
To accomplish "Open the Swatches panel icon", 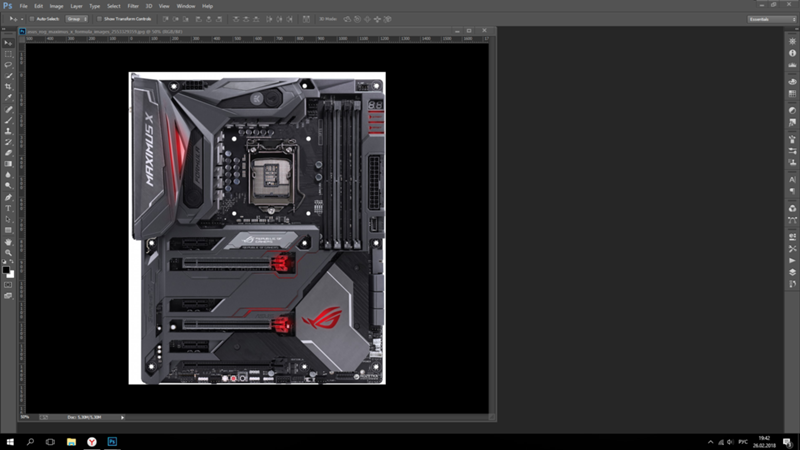I will (792, 94).
